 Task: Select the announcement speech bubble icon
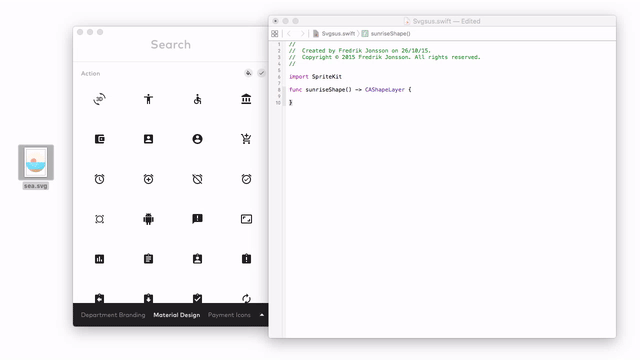pyautogui.click(x=198, y=219)
